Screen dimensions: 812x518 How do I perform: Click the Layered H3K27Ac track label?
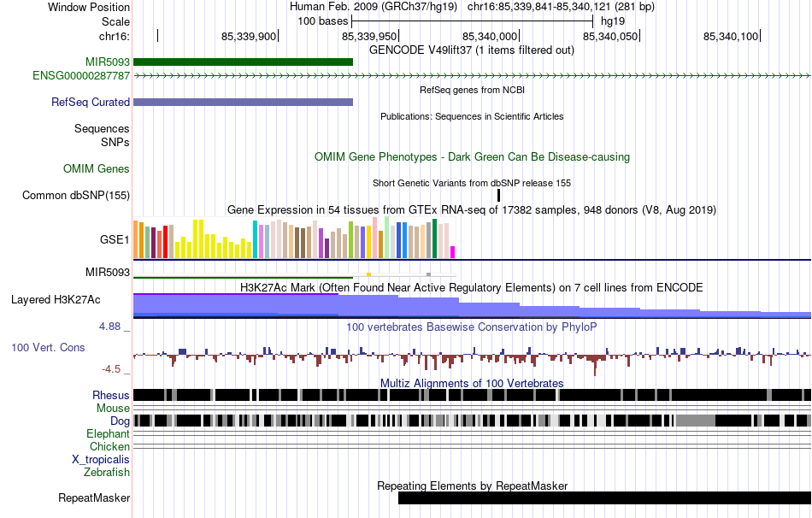pos(56,300)
